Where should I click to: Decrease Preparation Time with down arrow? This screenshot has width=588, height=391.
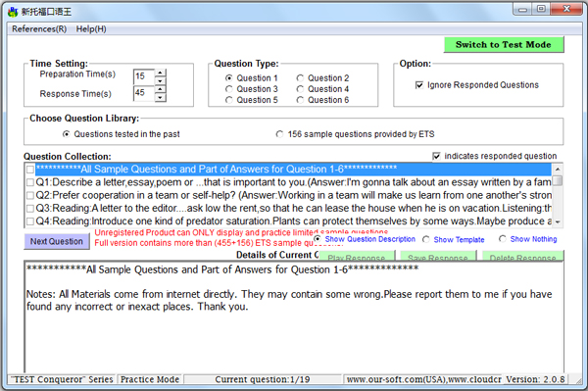161,81
